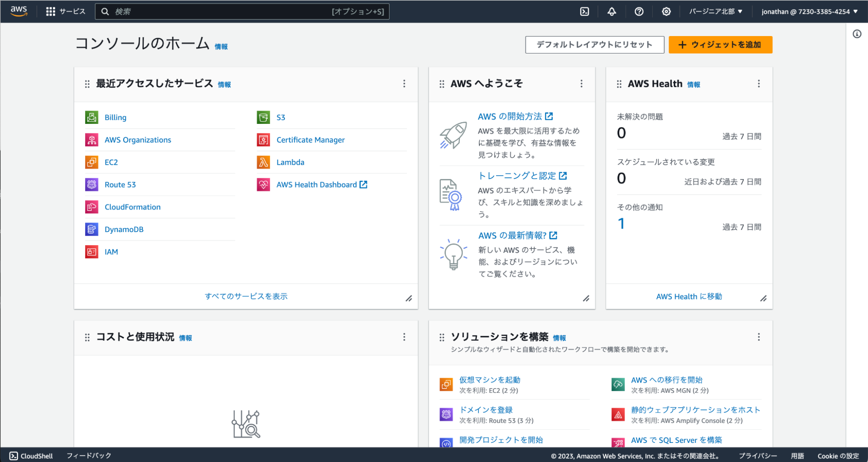Open 情報 link next to コンソールのホーム

point(221,47)
